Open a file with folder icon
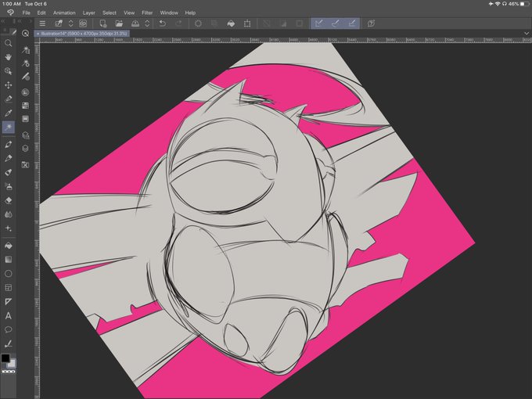 point(119,23)
